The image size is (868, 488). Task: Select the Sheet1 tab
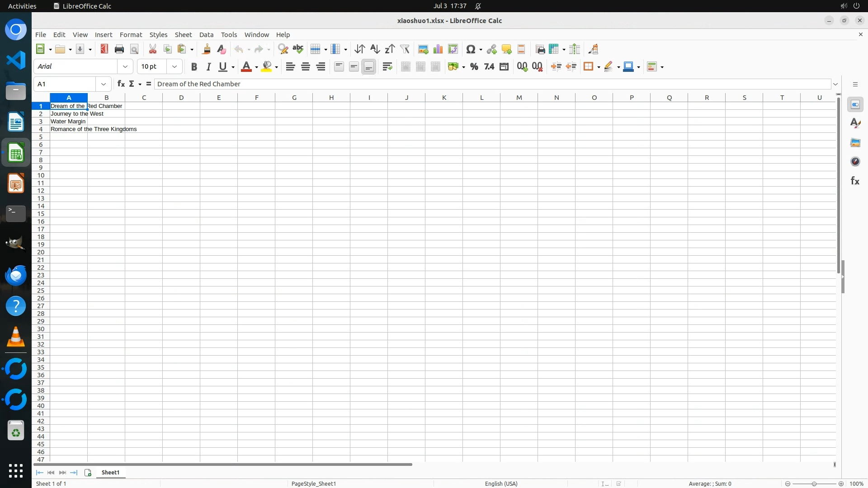[110, 473]
